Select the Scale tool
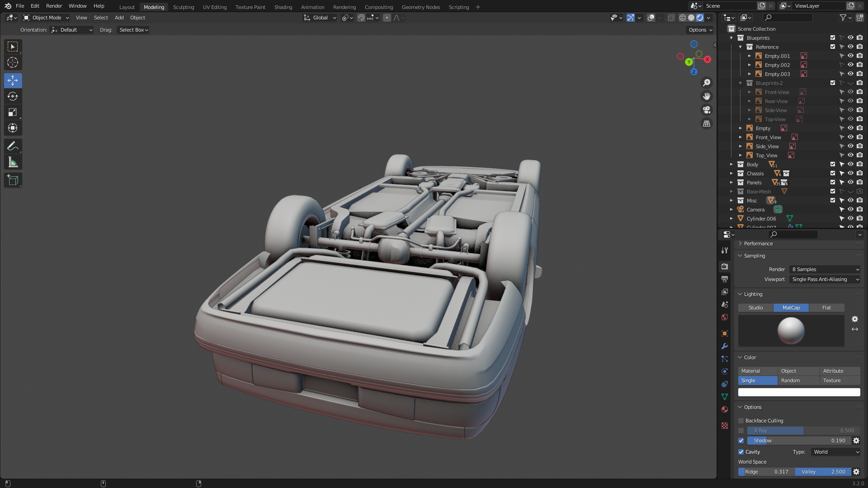This screenshot has width=868, height=488. [x=13, y=112]
